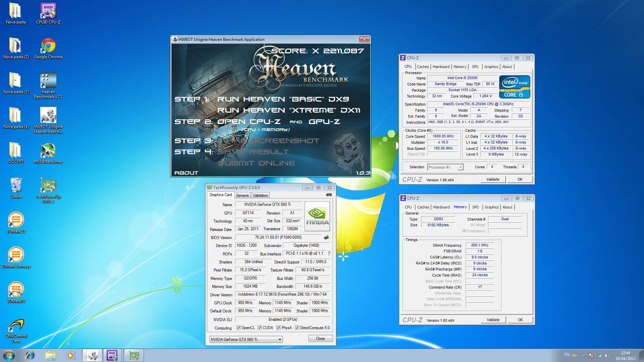Click the GPU name field in GPU-Z
Screen dimensions: 644x362
coord(269,204)
